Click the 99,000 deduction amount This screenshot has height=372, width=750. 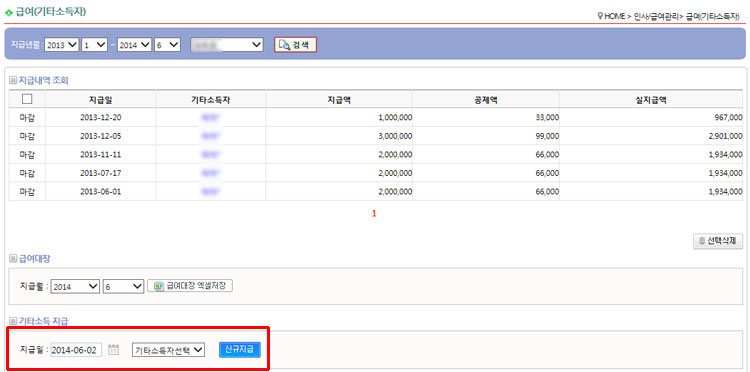(547, 136)
